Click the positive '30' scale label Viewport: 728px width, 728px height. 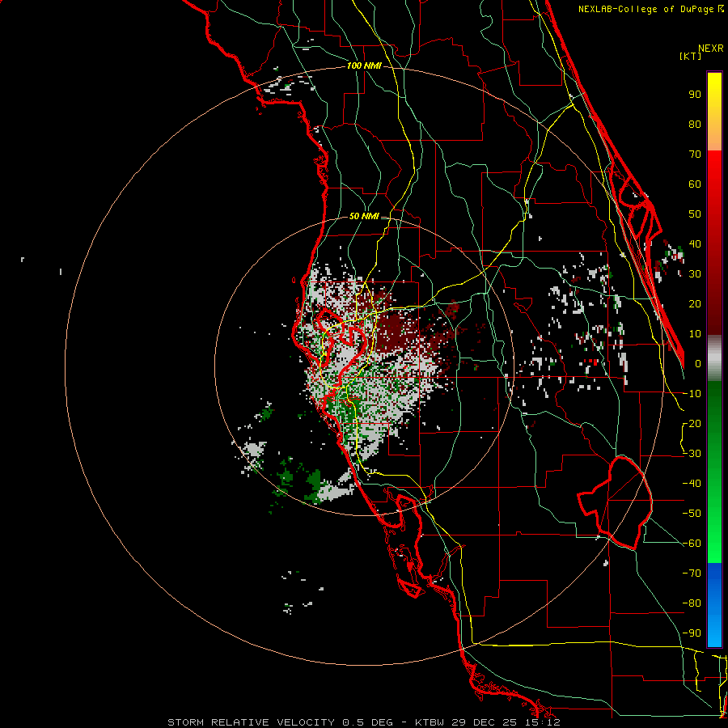pyautogui.click(x=695, y=274)
